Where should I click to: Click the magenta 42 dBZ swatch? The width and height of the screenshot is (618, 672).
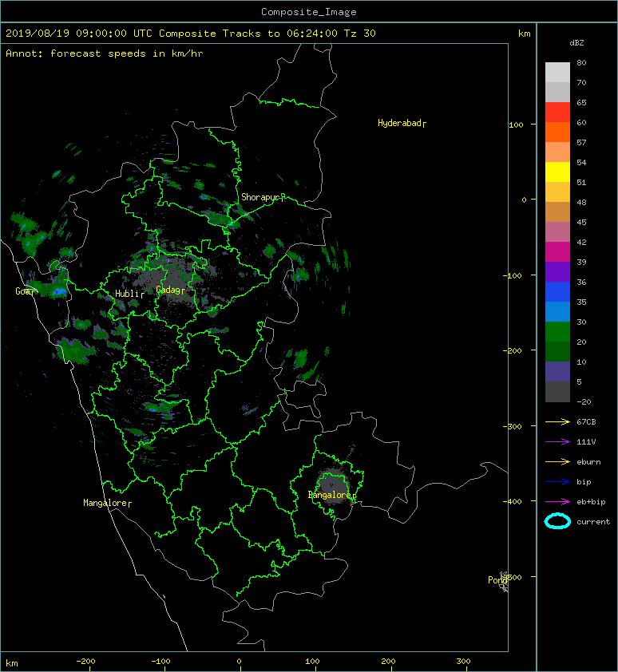(557, 251)
